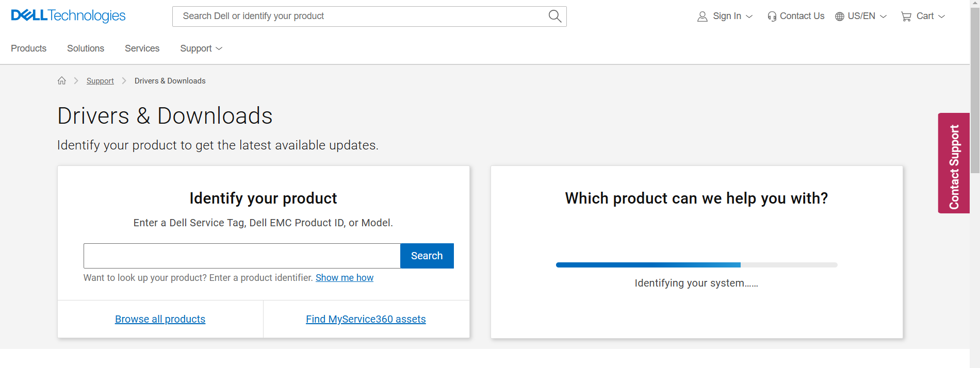Click the Drivers & Downloads page title

[x=165, y=115]
